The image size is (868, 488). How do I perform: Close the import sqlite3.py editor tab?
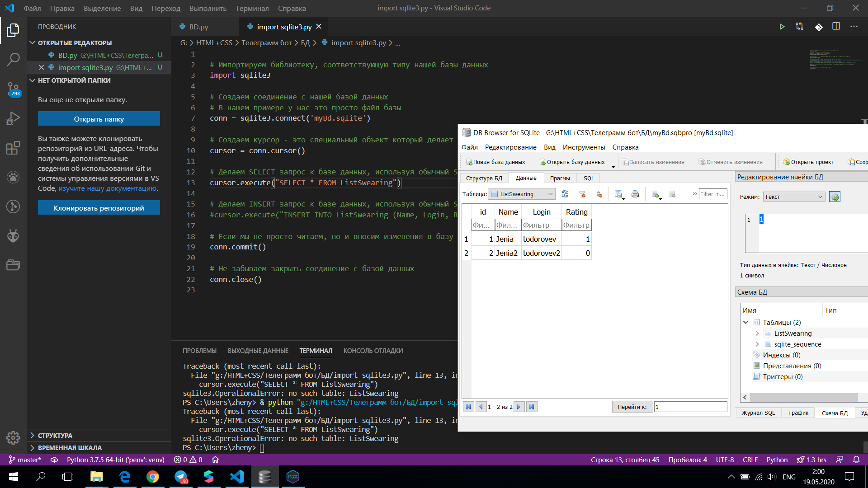(x=319, y=27)
